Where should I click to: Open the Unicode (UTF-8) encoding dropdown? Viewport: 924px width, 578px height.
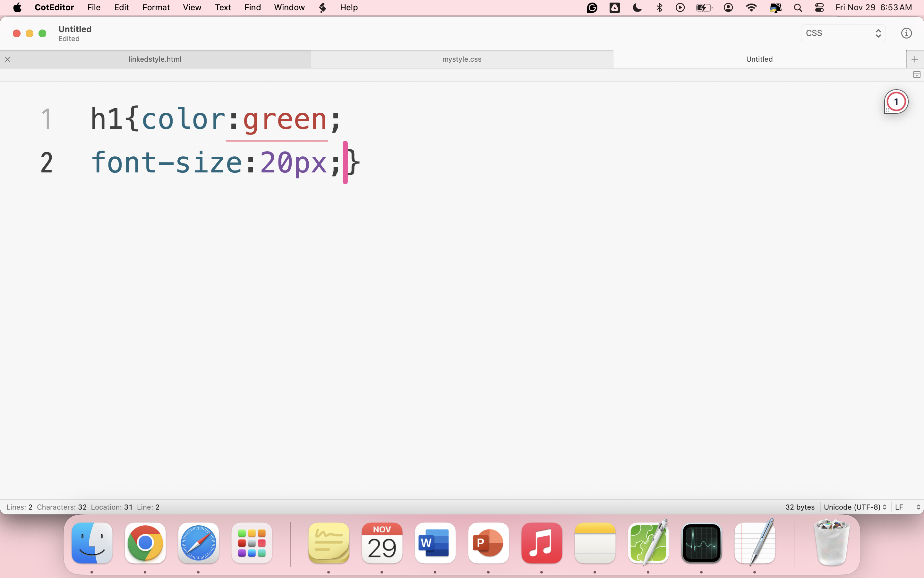pyautogui.click(x=855, y=507)
